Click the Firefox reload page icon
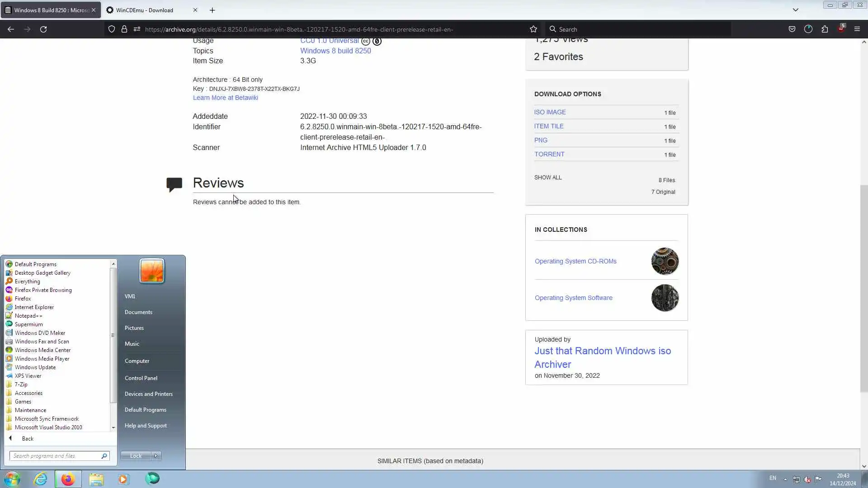868x488 pixels. pyautogui.click(x=43, y=29)
